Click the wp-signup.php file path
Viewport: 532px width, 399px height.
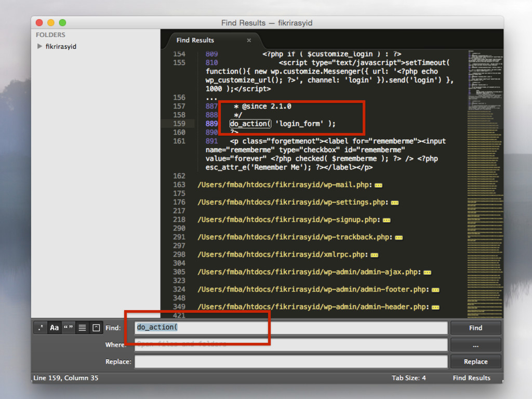(289, 220)
